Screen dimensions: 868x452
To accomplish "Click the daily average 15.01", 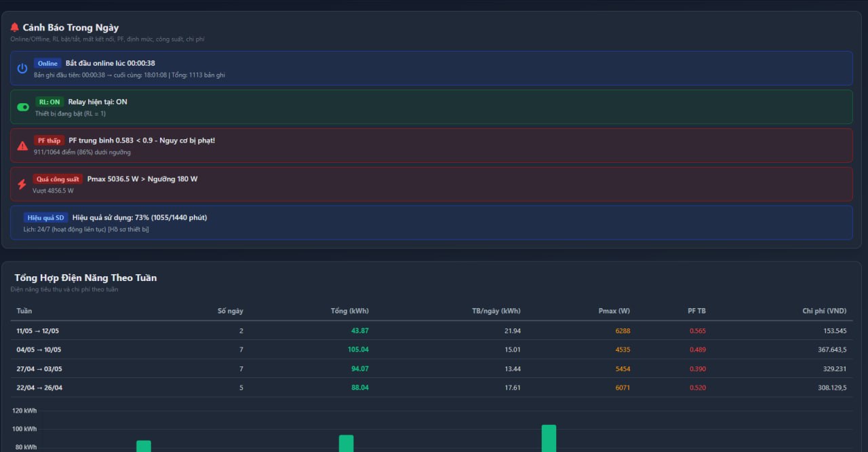I will pyautogui.click(x=513, y=350).
